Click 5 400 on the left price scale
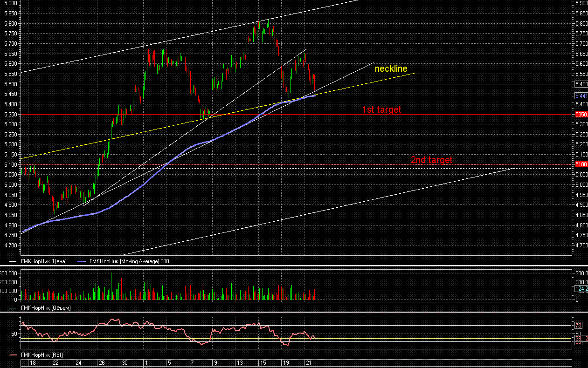Image resolution: width=588 pixels, height=368 pixels. (x=10, y=104)
